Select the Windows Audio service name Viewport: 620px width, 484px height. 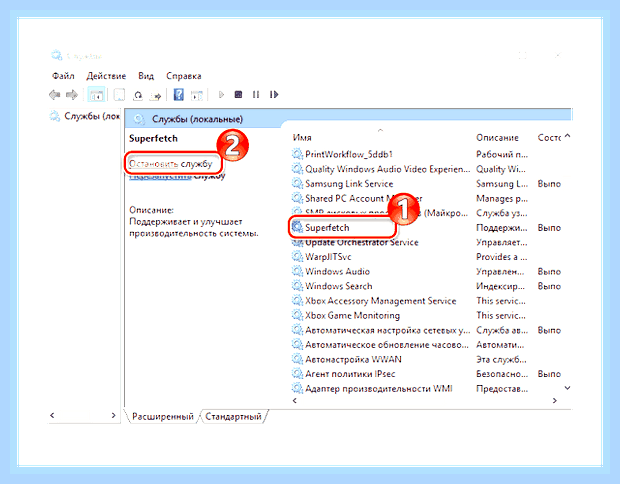337,271
